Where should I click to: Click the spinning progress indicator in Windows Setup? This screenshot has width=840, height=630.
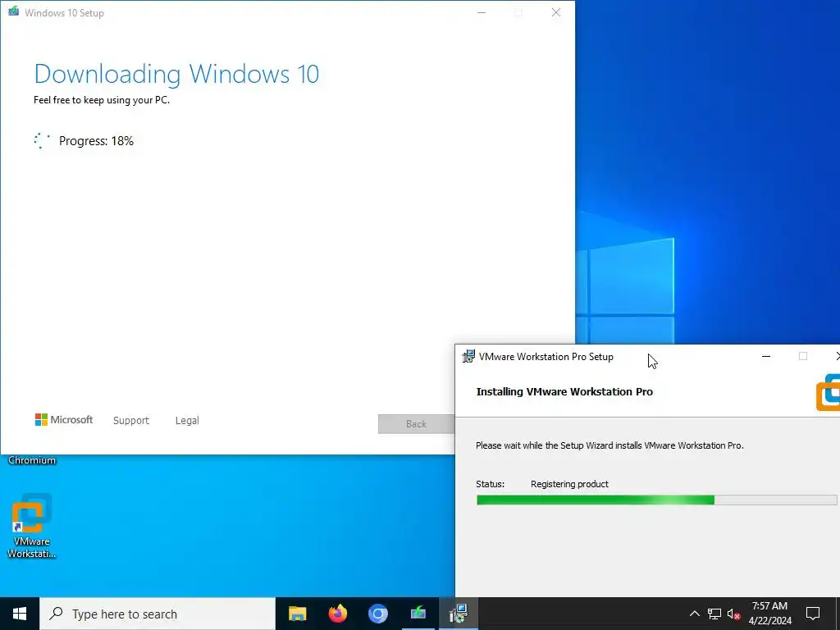tap(42, 141)
